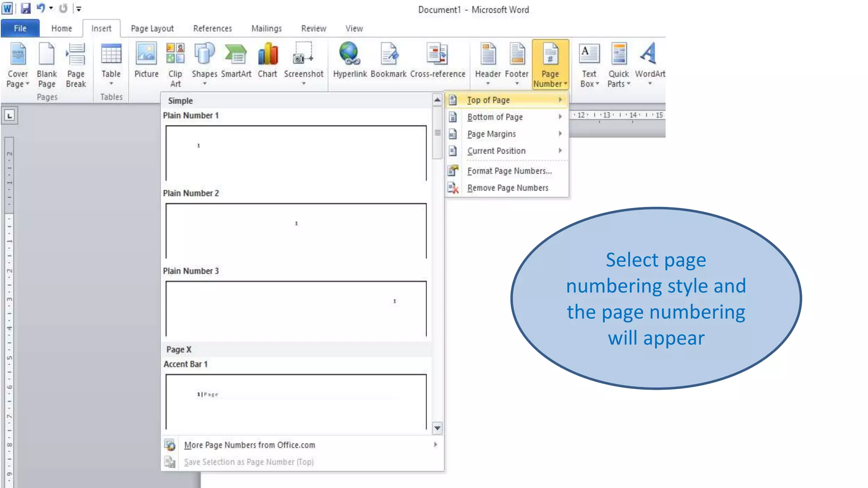
Task: Choose the Plain Number 2 style
Action: coord(296,225)
